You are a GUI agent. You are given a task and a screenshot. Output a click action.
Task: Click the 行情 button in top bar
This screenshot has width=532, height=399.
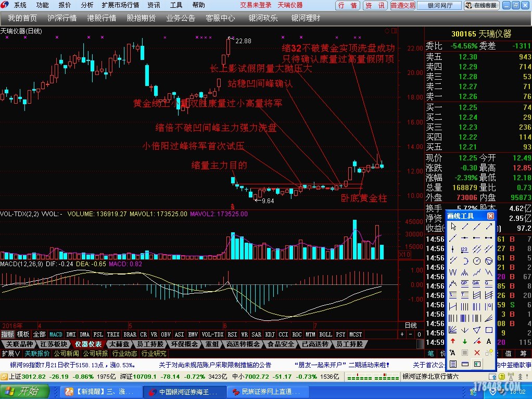pyautogui.click(x=348, y=5)
